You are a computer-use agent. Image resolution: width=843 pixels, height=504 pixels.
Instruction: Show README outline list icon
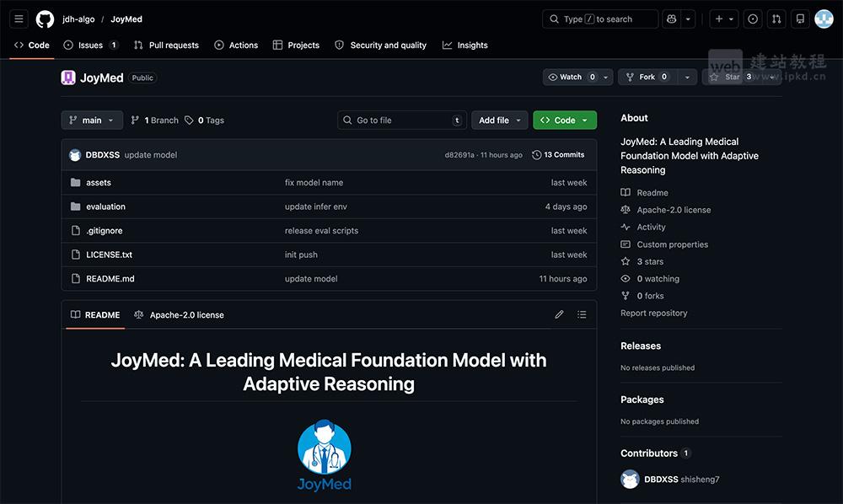582,314
